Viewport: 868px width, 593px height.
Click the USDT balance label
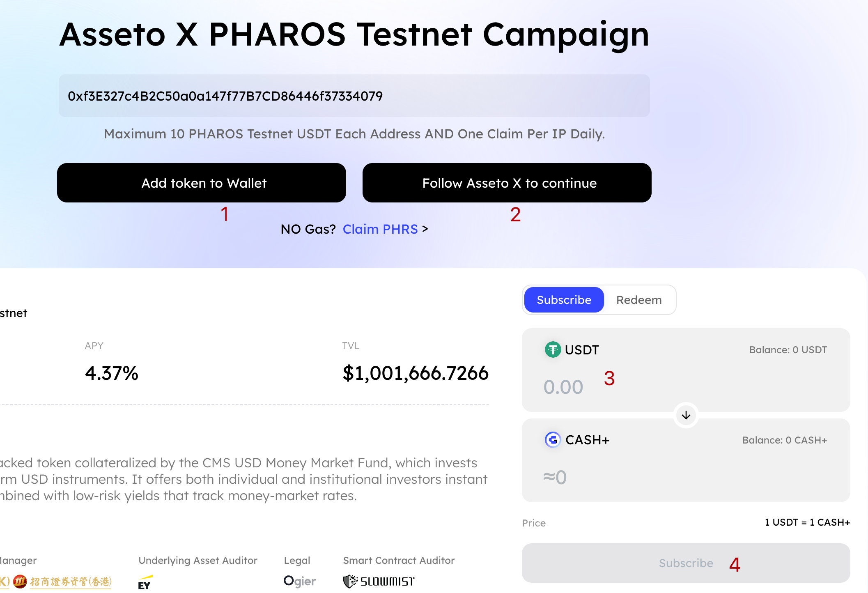click(x=788, y=350)
